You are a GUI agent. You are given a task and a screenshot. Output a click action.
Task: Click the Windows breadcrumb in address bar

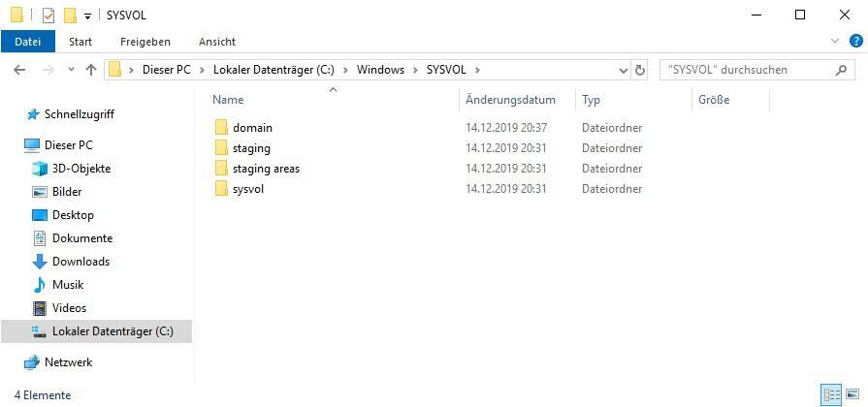pyautogui.click(x=380, y=70)
